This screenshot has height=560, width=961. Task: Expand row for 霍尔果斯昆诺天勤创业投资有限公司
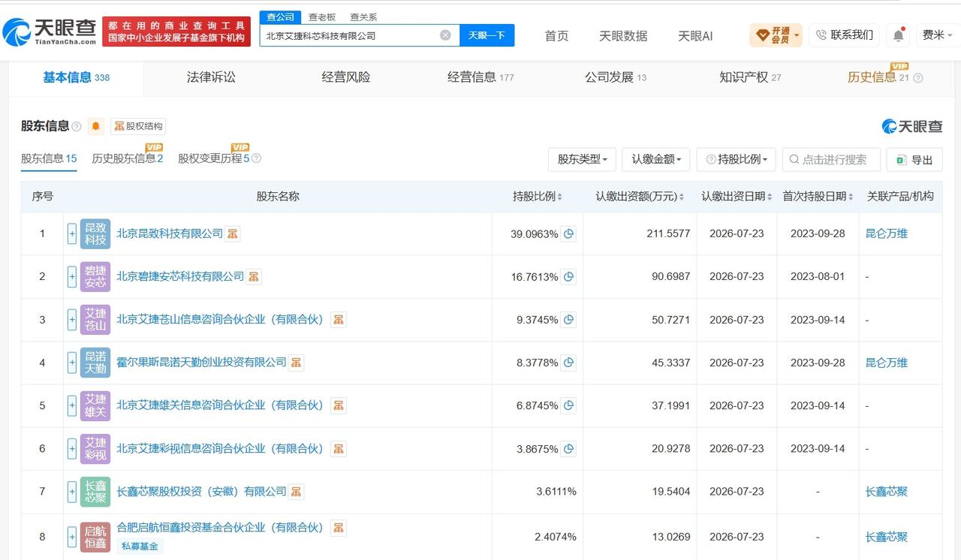[x=72, y=363]
